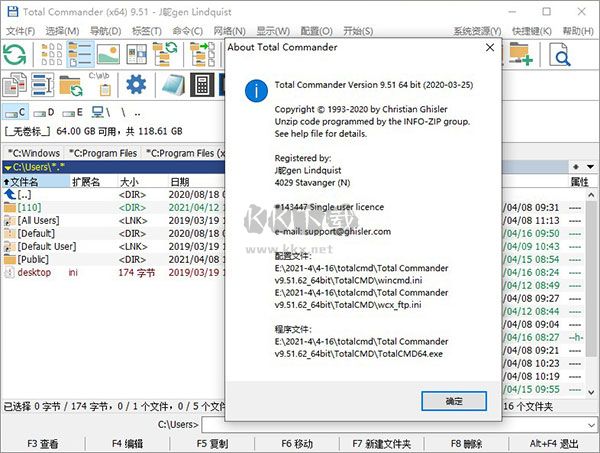The image size is (600, 453).
Task: Switch to drive D
Action: 43,112
